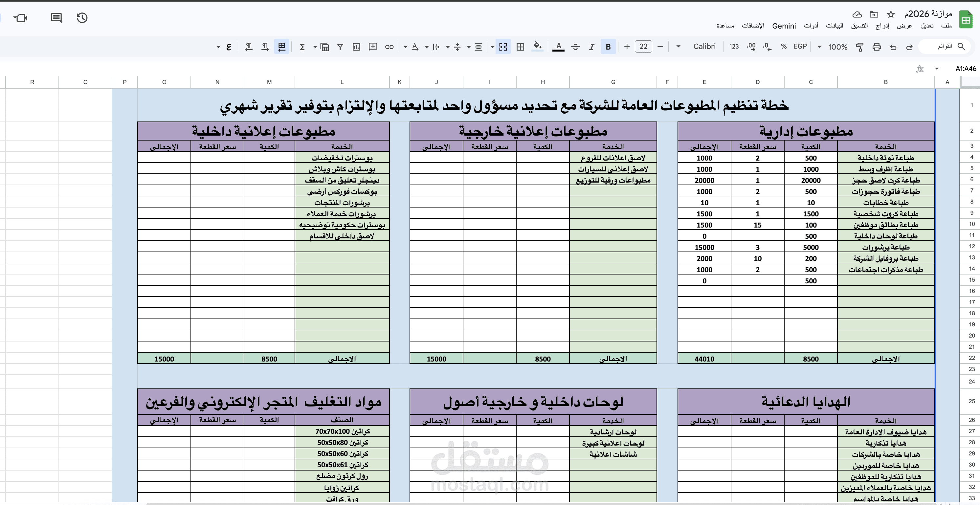Image resolution: width=980 pixels, height=505 pixels.
Task: Expand the name box dropdown arrow
Action: tap(937, 69)
